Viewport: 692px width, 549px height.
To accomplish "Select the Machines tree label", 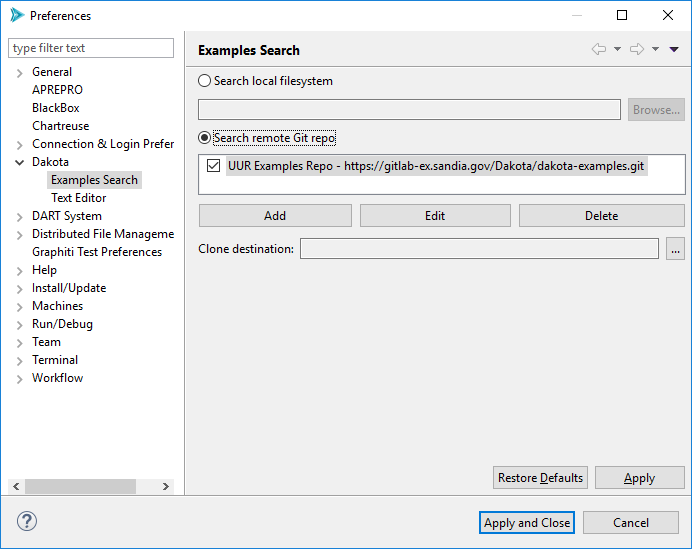I will (57, 306).
